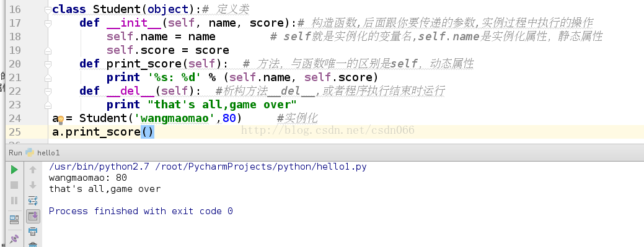Image resolution: width=644 pixels, height=247 pixels.
Task: Collapse the class Student fold on line 16
Action: click(x=48, y=9)
